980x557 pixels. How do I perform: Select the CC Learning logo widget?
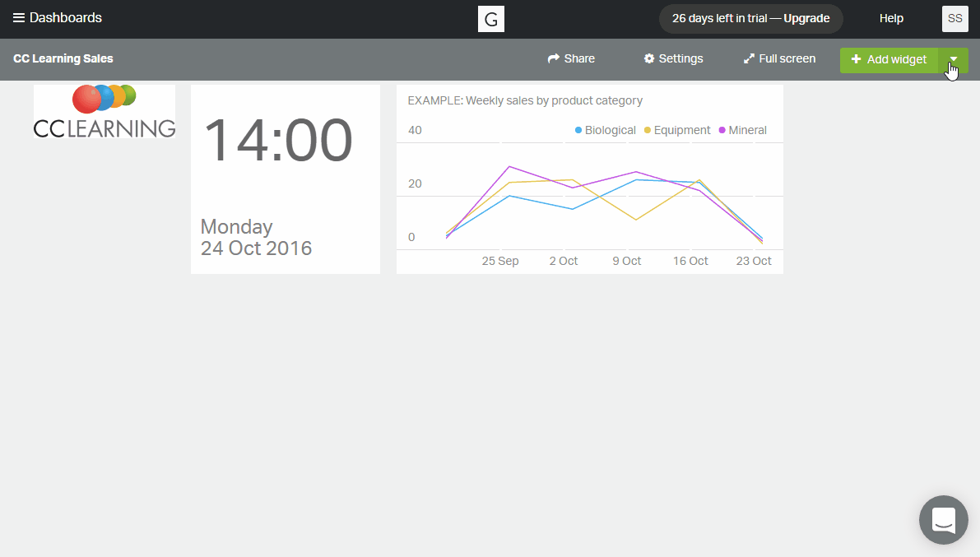tap(105, 111)
